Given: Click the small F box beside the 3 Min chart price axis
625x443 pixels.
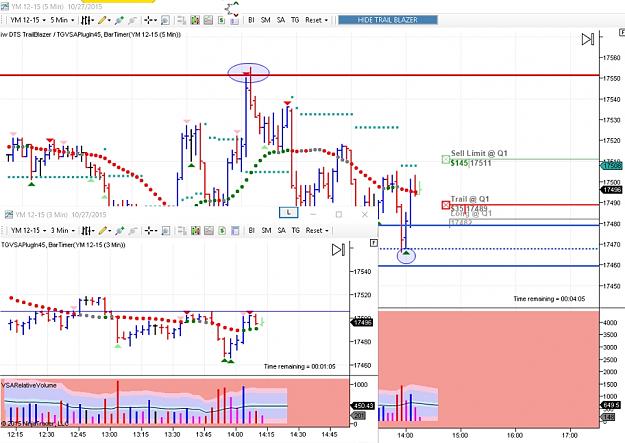Looking at the screenshot, I should click(373, 242).
